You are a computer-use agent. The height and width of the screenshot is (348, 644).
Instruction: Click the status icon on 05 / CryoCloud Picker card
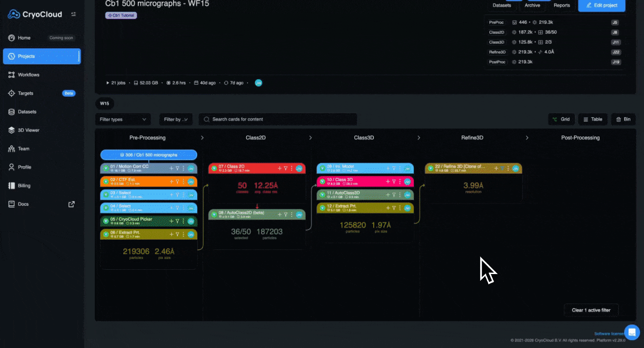point(106,221)
